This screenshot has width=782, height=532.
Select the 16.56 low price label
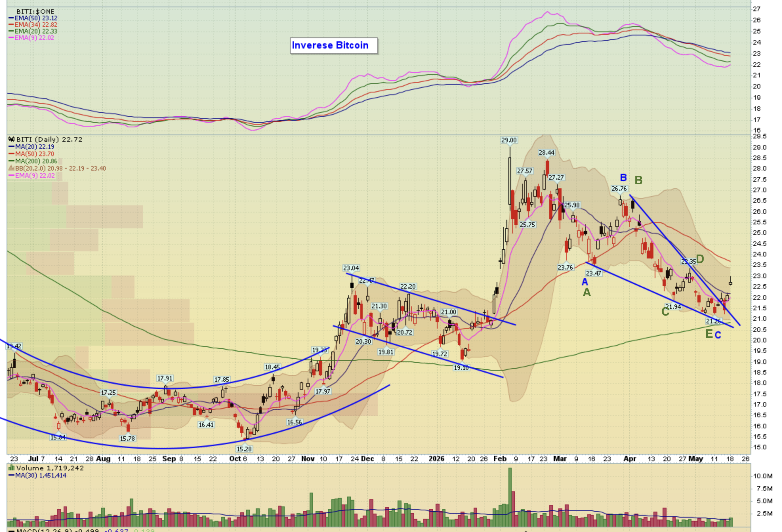(295, 422)
